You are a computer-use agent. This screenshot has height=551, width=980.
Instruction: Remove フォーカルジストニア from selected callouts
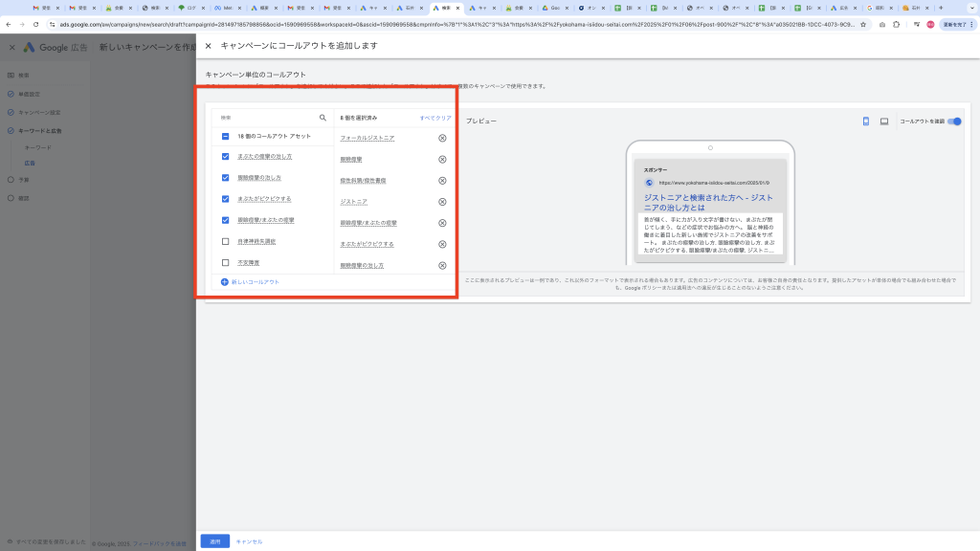[x=442, y=138]
